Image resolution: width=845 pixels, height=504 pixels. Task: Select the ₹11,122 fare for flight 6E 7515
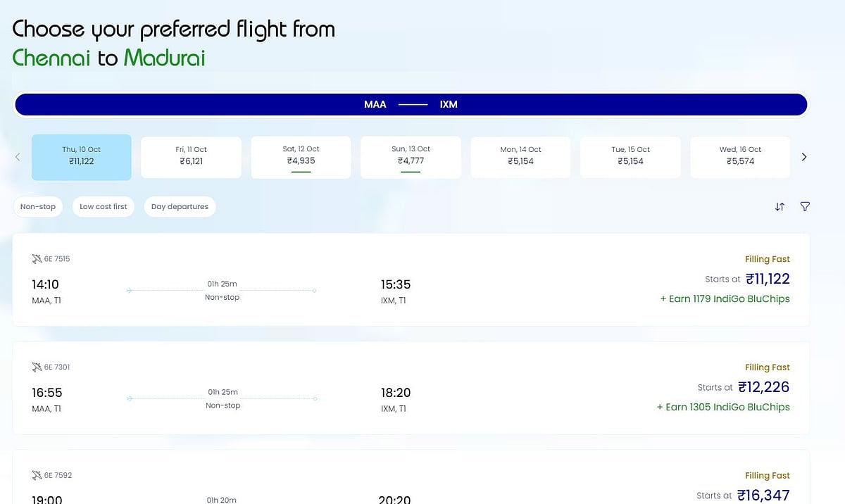tap(768, 279)
